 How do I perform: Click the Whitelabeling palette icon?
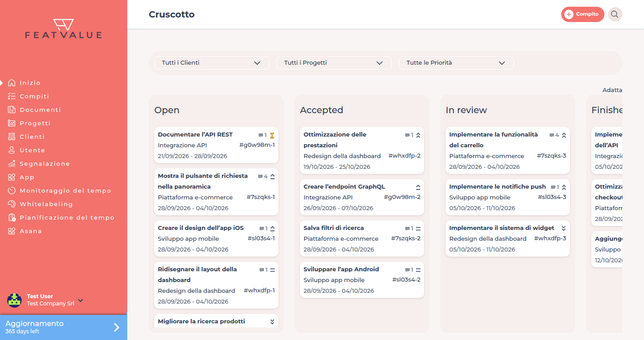12,204
